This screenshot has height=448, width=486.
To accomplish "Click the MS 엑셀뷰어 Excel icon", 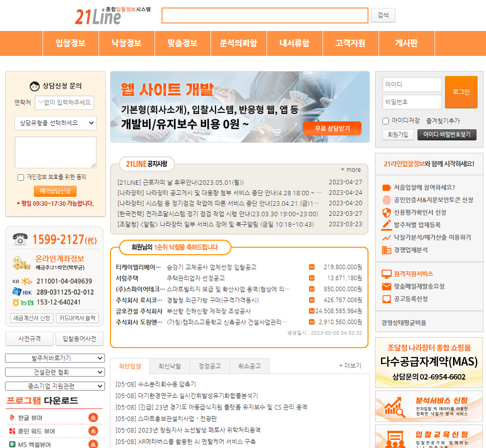I will point(11,444).
